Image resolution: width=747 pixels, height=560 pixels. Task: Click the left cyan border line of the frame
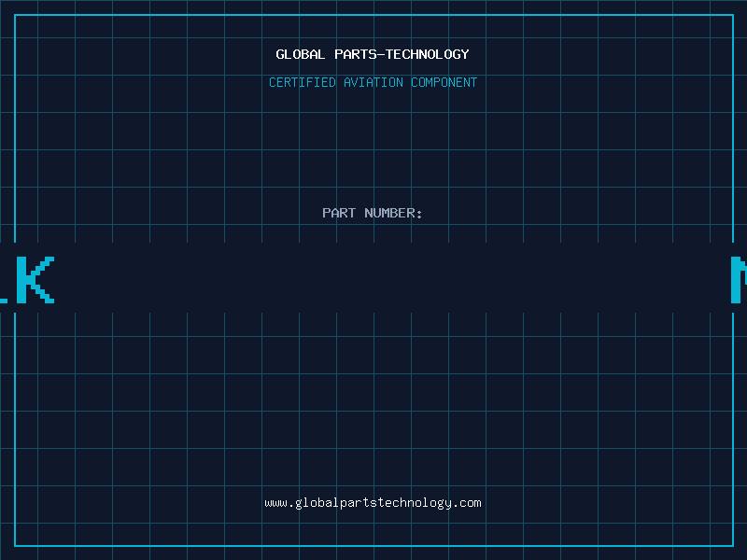[x=15, y=129]
